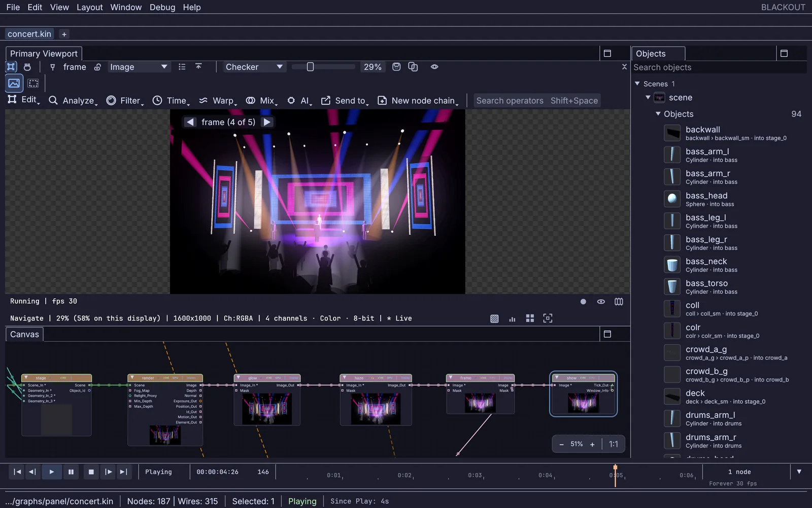
Task: Select the crowd_a_g object row
Action: coord(734,353)
